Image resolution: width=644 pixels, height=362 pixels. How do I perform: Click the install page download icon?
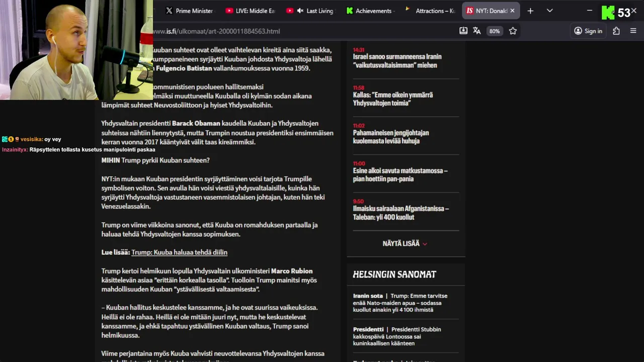(x=463, y=31)
